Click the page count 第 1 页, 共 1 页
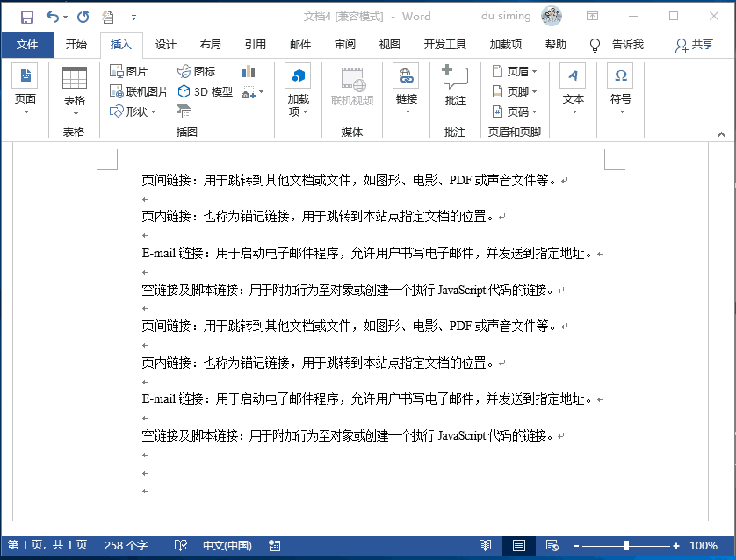Viewport: 736px width, 560px height. (x=47, y=545)
